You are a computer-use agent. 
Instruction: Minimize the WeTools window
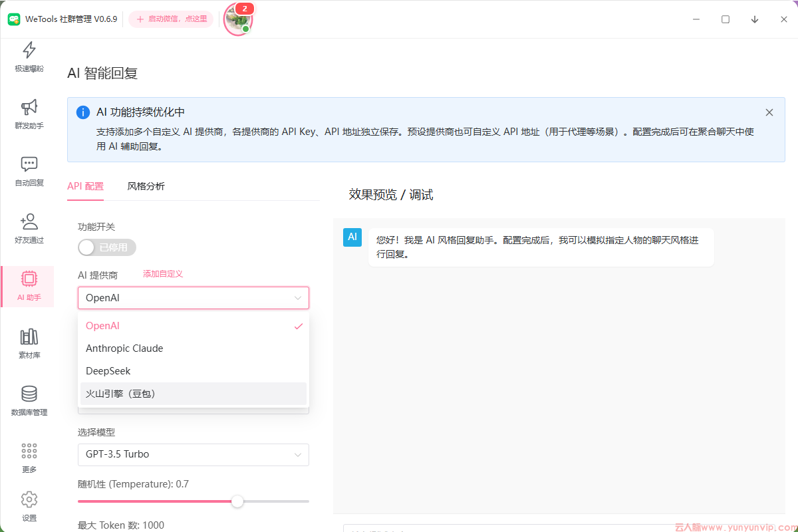[696, 19]
